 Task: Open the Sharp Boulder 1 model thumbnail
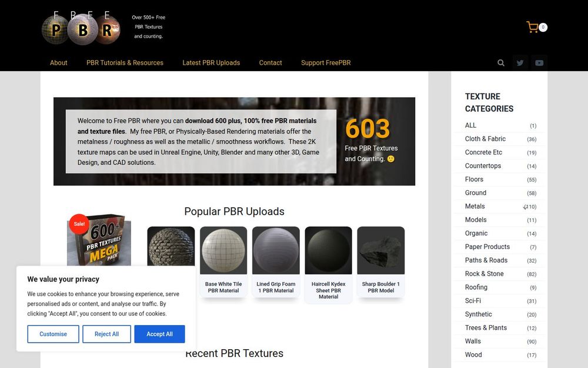pos(380,250)
